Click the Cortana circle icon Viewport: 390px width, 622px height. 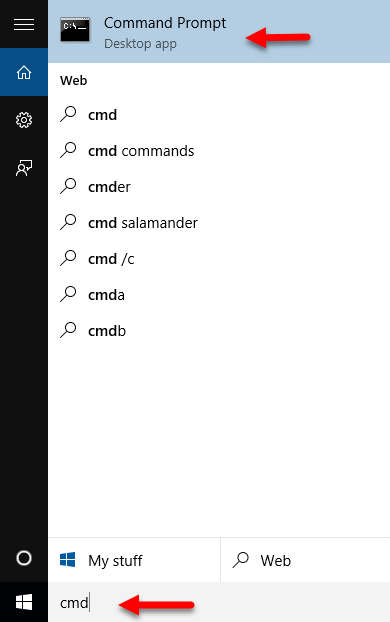coord(24,558)
